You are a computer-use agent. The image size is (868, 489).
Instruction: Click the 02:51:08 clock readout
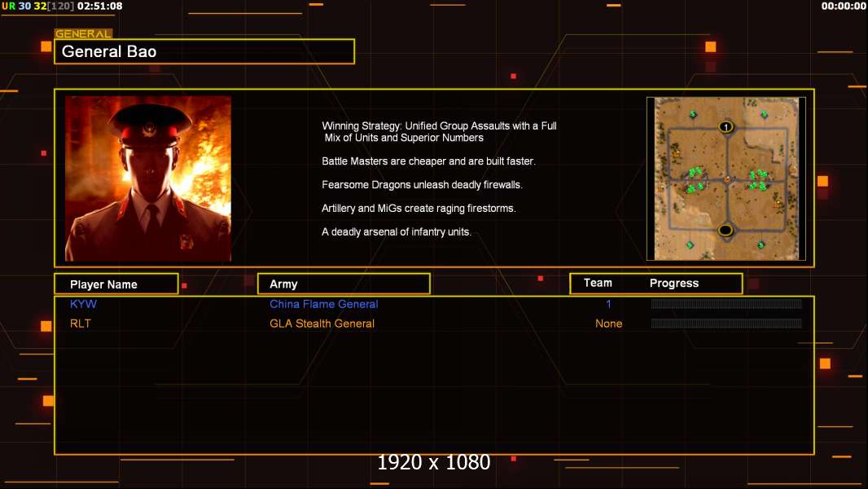click(x=99, y=6)
